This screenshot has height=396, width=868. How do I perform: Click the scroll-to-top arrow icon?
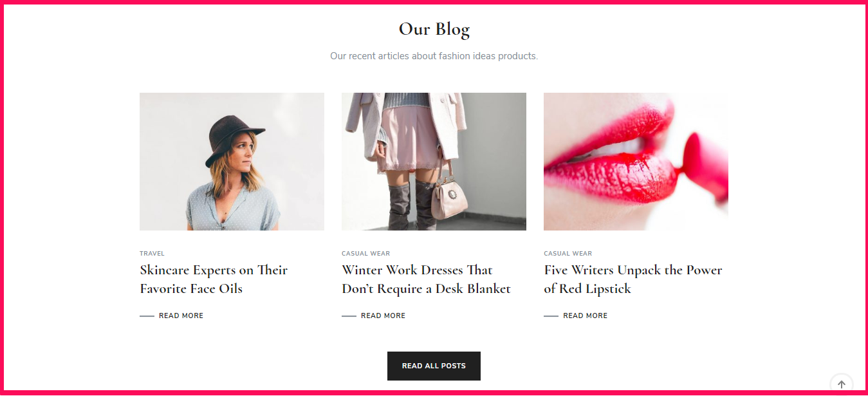click(841, 384)
